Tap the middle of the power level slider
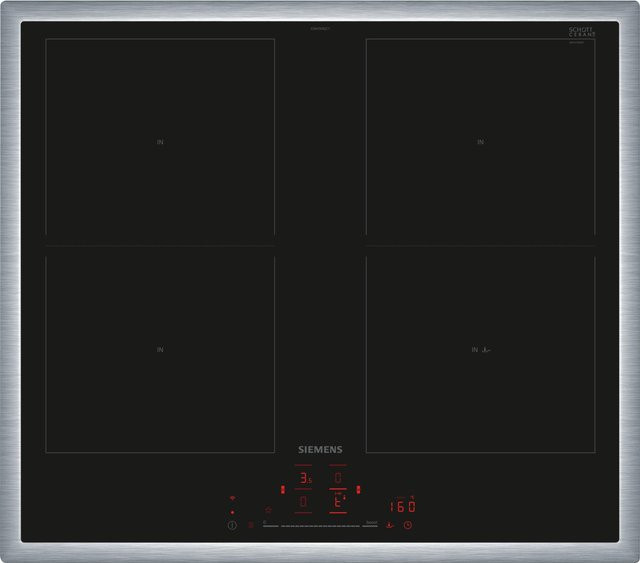Screen dimensions: 640x563 click(x=320, y=526)
